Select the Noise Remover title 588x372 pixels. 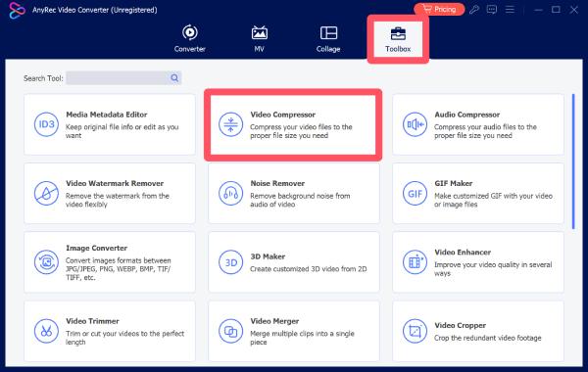click(277, 184)
